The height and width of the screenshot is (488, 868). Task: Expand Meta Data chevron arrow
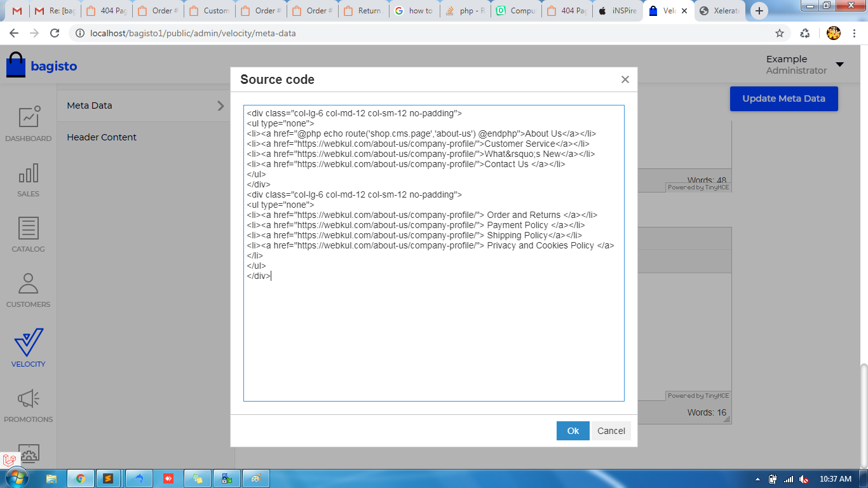click(x=220, y=105)
